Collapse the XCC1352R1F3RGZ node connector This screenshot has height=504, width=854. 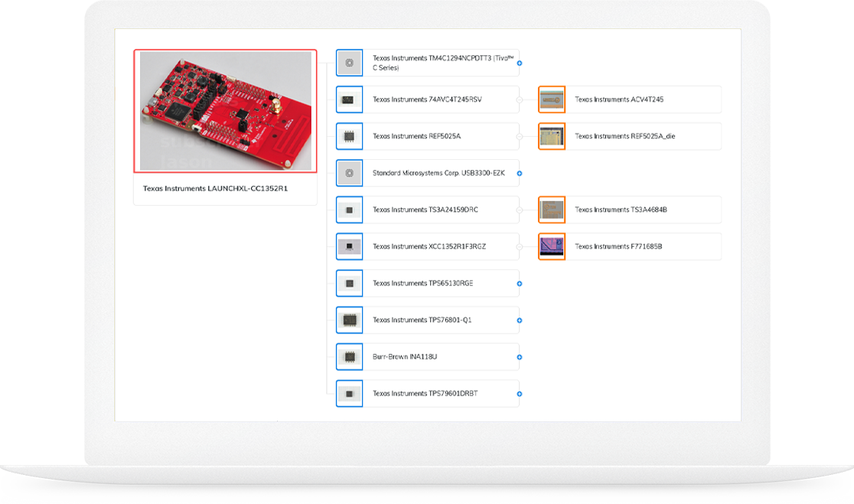tap(520, 247)
